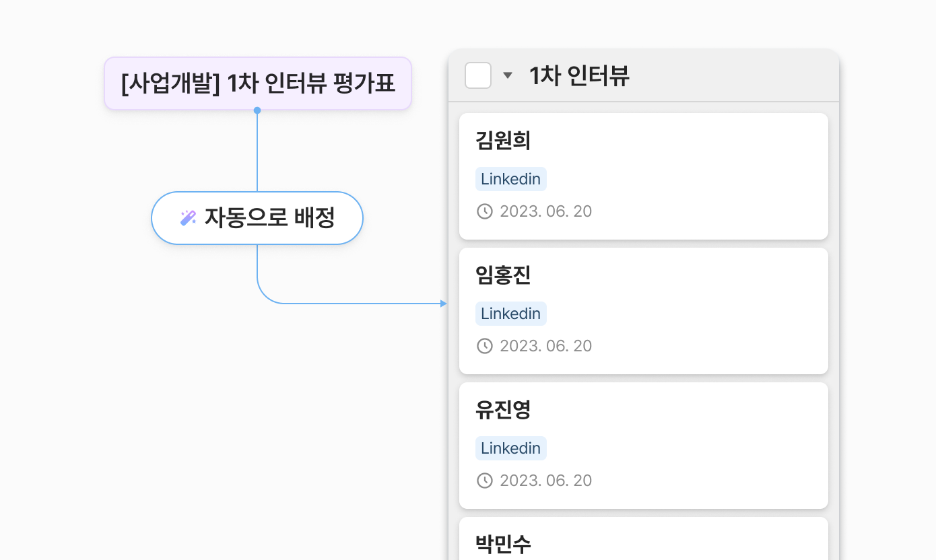This screenshot has height=560, width=936.
Task: Click the Linkedin tag on 유진영's card
Action: click(x=510, y=448)
